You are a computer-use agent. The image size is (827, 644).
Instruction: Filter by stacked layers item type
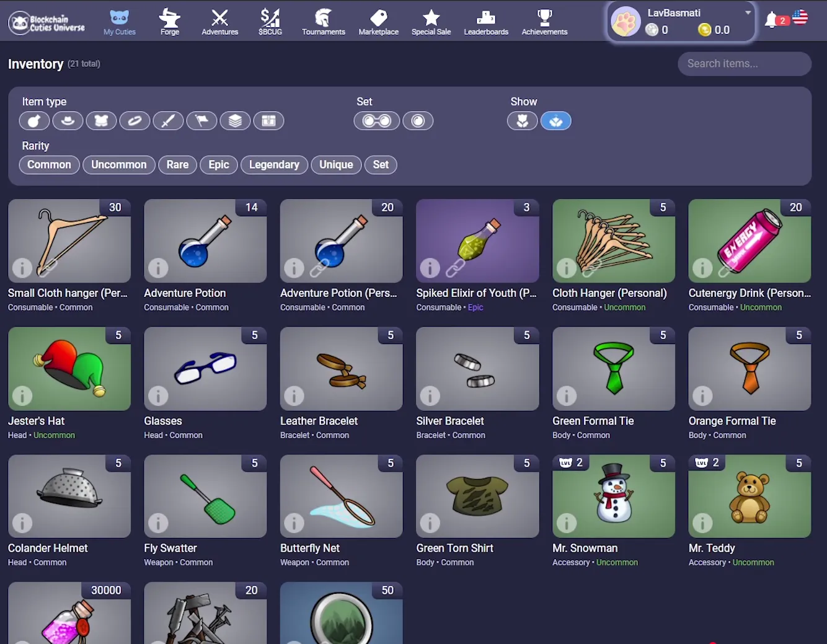pyautogui.click(x=236, y=121)
